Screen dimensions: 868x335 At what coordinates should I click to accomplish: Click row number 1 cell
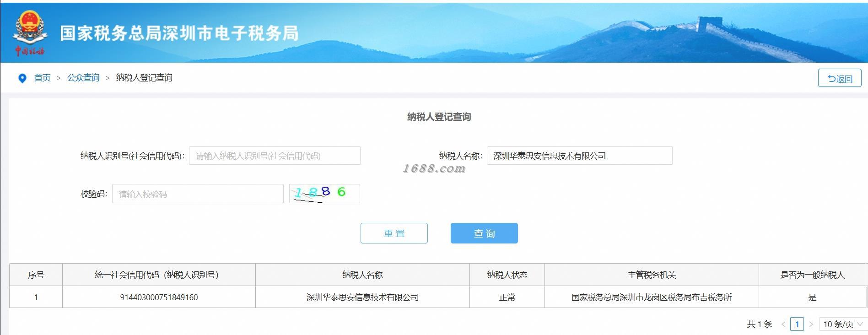36,297
